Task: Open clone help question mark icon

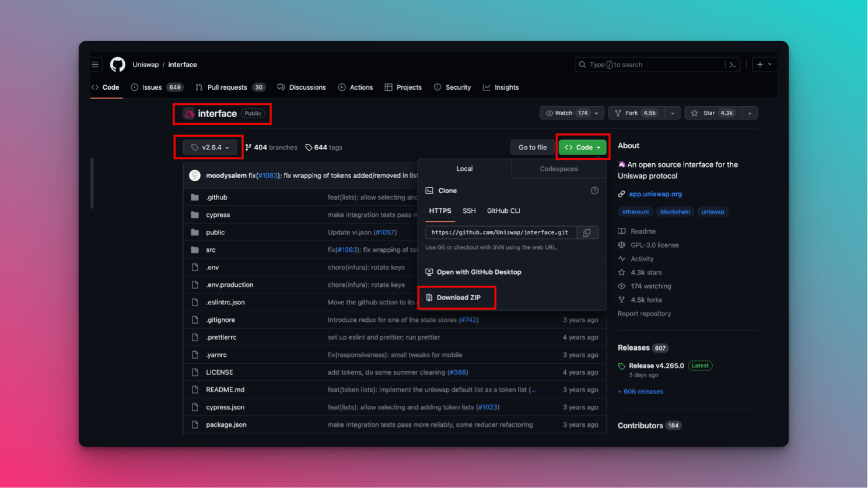Action: (594, 191)
